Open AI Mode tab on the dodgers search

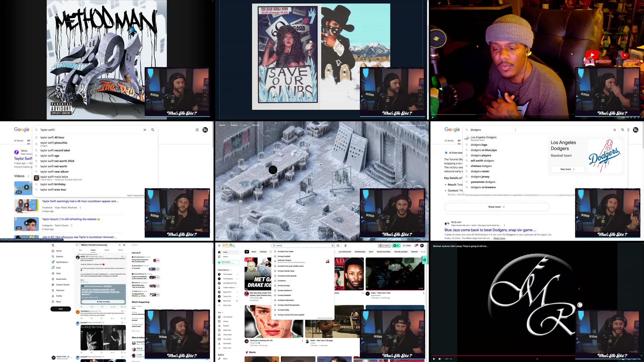pos(449,141)
